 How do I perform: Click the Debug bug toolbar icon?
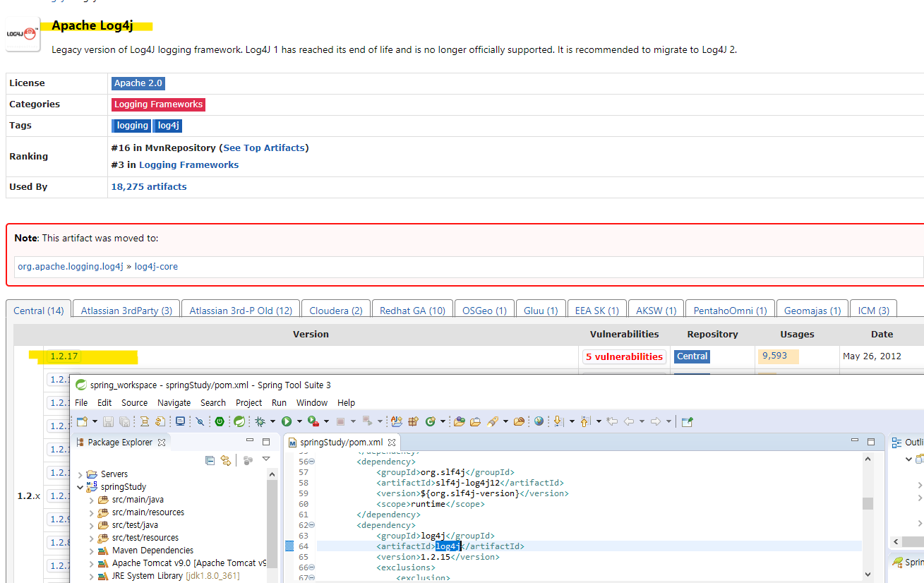pos(260,421)
